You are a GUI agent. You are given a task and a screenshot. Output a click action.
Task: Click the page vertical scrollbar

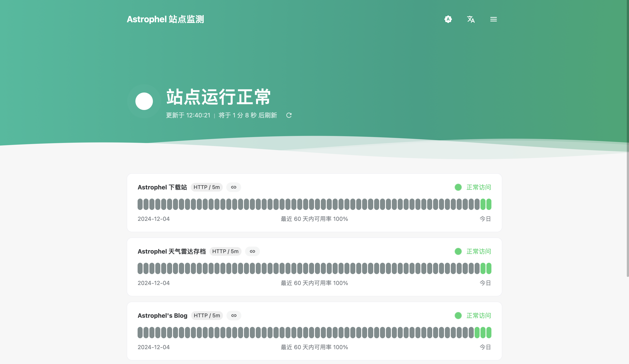click(x=627, y=138)
